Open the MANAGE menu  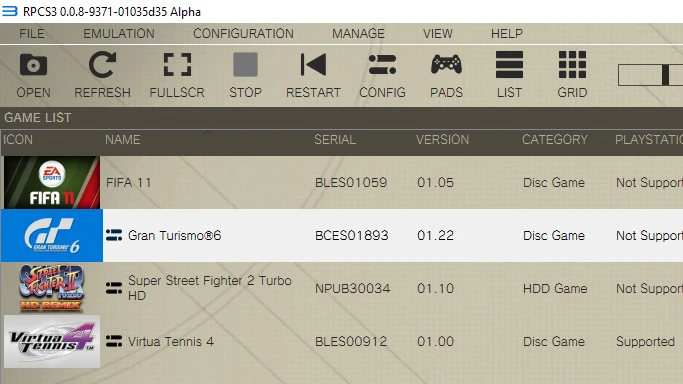coord(358,34)
